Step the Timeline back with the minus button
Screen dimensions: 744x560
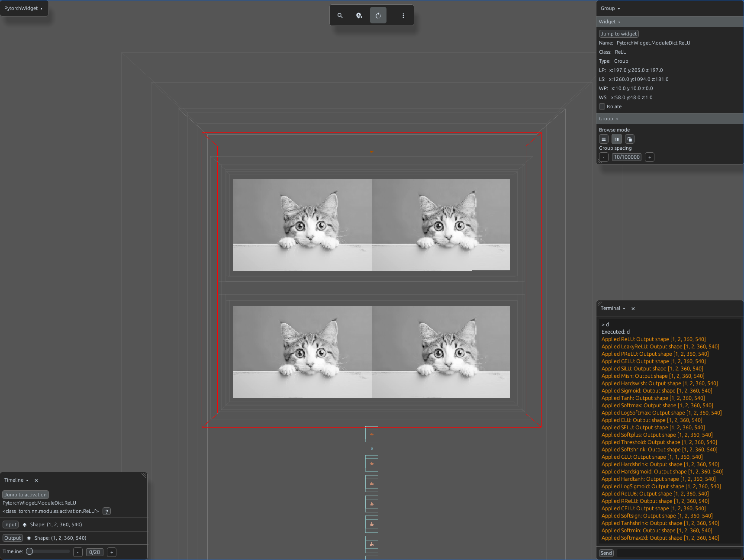click(x=78, y=552)
